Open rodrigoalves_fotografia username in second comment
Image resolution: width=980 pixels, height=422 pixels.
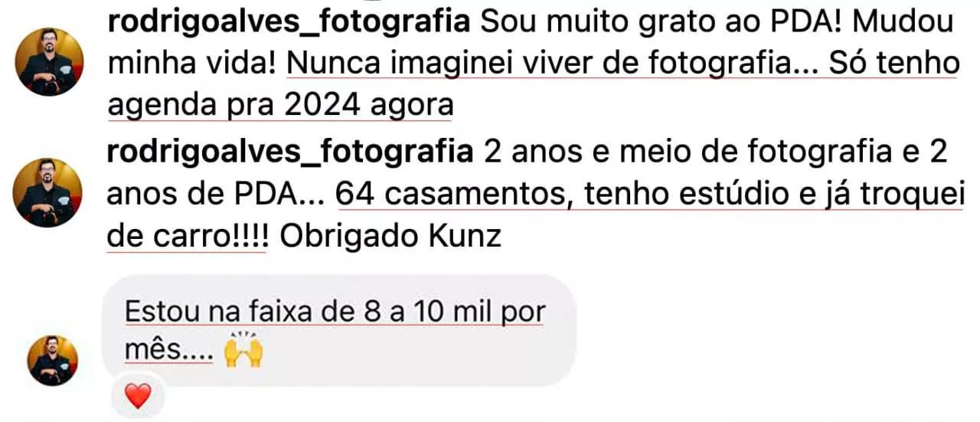[x=289, y=154]
